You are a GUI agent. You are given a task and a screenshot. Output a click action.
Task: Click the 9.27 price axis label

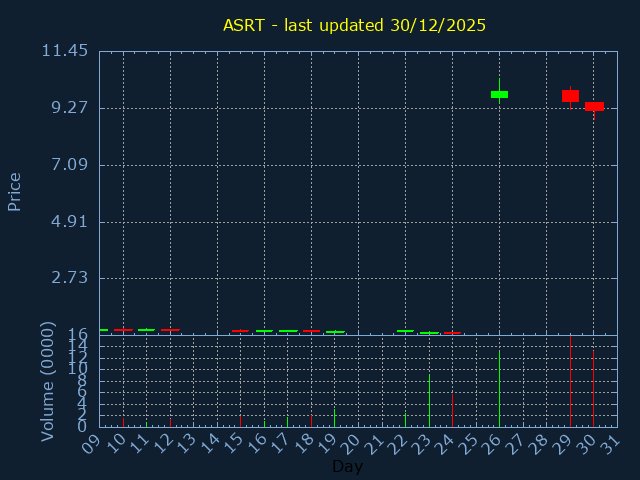click(70, 108)
